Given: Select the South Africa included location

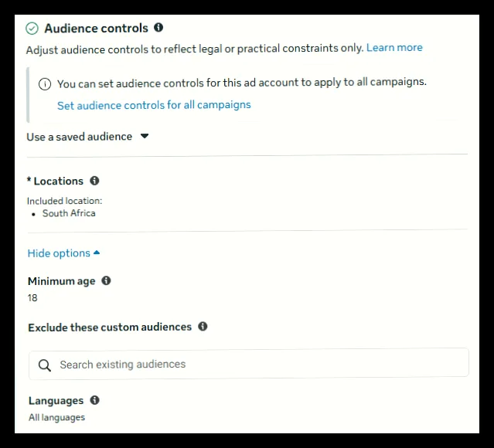Looking at the screenshot, I should click(x=69, y=213).
